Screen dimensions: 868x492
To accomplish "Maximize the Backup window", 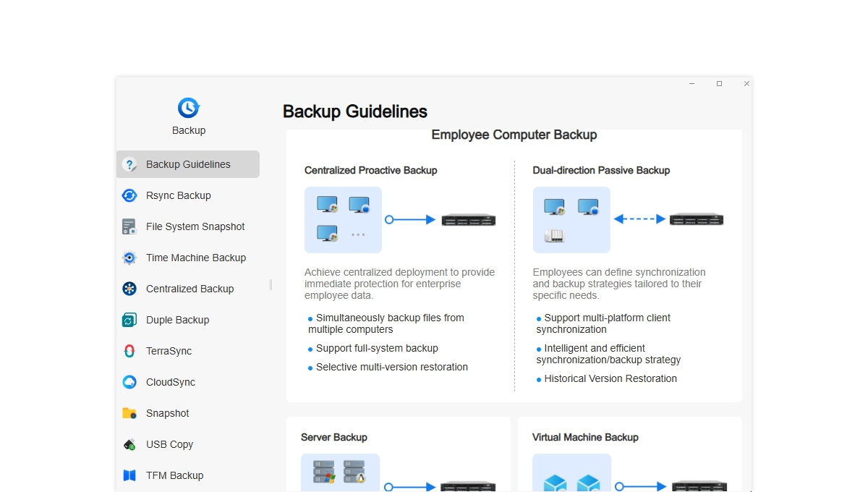I will pos(719,84).
